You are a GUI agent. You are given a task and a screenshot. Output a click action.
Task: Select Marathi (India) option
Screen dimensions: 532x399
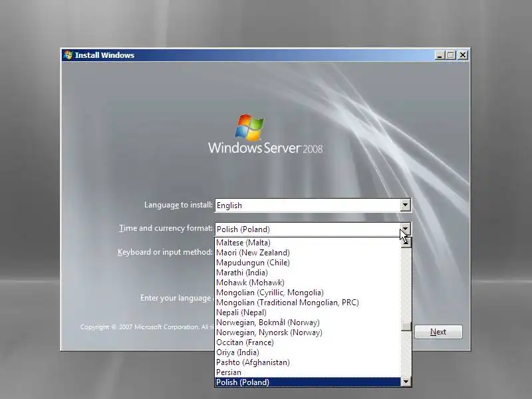(x=308, y=273)
